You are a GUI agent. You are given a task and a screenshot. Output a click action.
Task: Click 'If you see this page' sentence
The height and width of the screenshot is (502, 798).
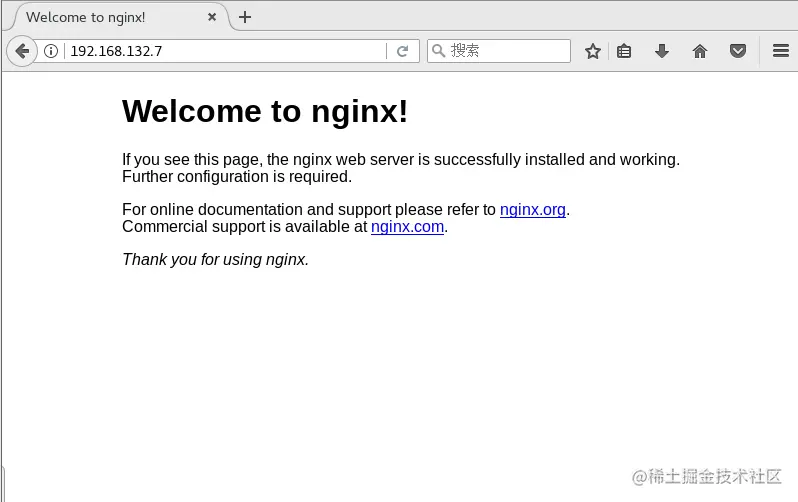(x=401, y=159)
